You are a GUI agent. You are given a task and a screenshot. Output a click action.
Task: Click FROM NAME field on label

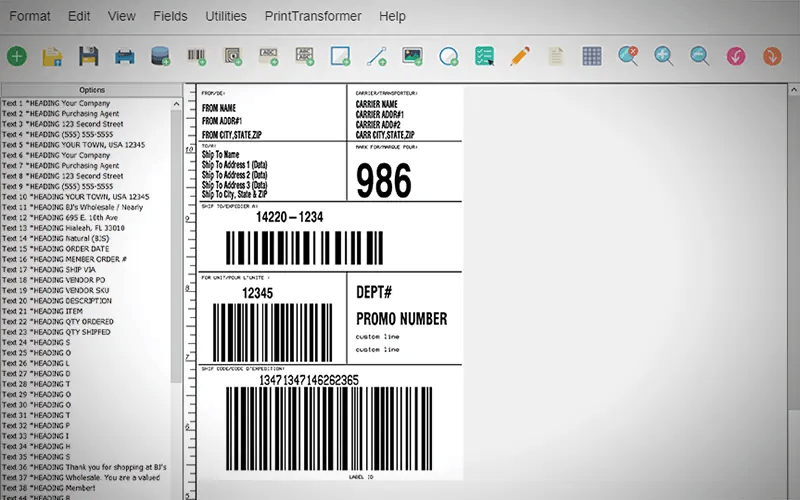[219, 108]
